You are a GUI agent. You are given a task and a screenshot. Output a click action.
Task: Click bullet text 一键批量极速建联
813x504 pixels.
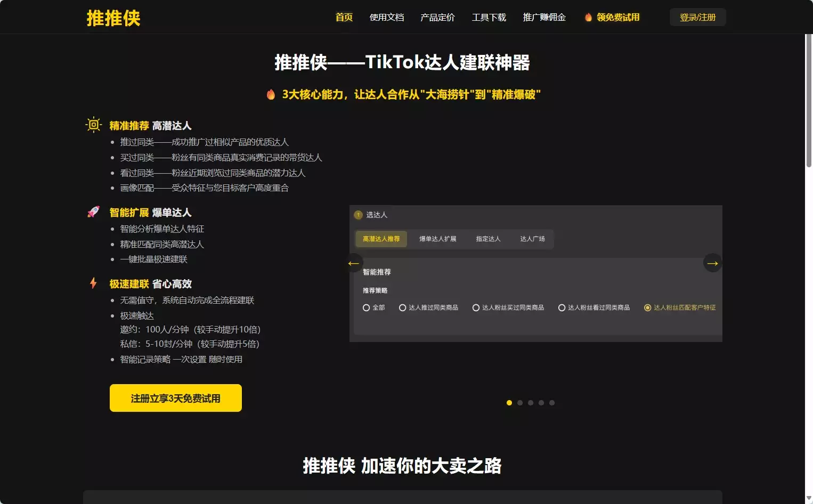point(153,259)
